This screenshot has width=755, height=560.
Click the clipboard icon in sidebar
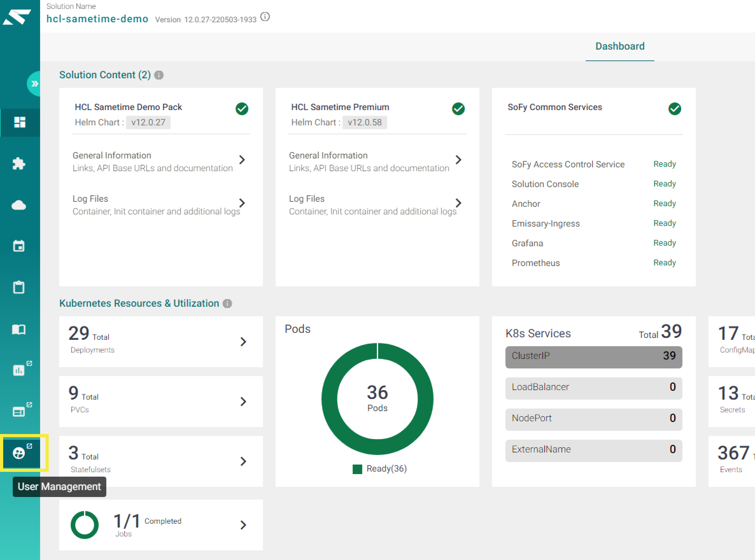[x=19, y=287]
